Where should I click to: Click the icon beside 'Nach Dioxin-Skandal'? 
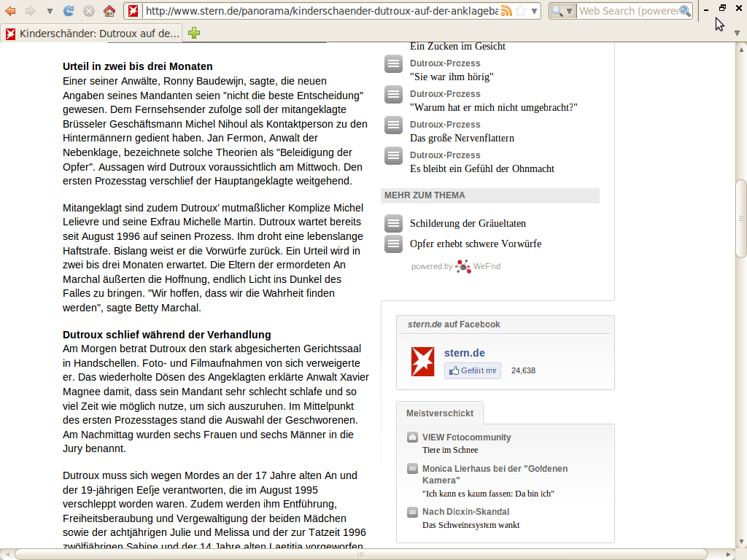pos(413,512)
